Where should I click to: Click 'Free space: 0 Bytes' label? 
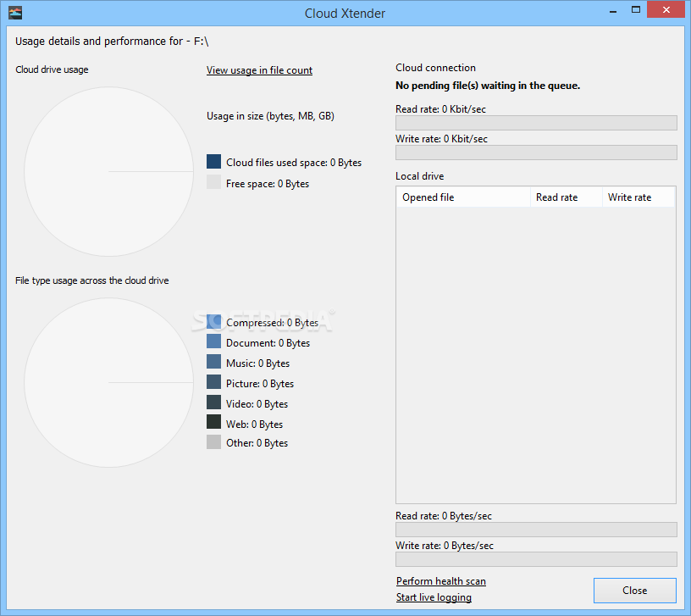coord(268,184)
